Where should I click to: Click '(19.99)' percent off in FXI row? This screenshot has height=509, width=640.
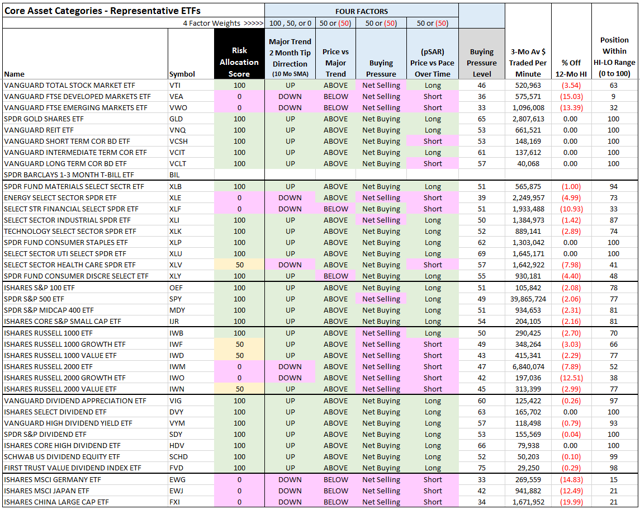571,502
